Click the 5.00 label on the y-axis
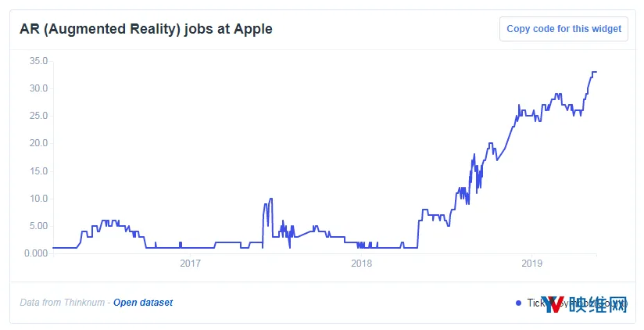Screen dimensions: 644x330 (38, 226)
